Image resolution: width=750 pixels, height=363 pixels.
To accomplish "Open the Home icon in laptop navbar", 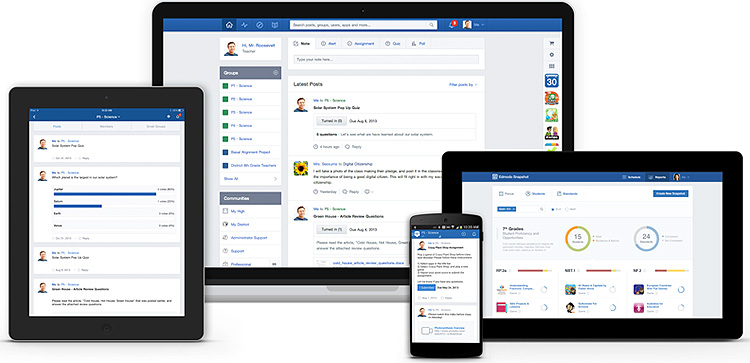I will [229, 25].
